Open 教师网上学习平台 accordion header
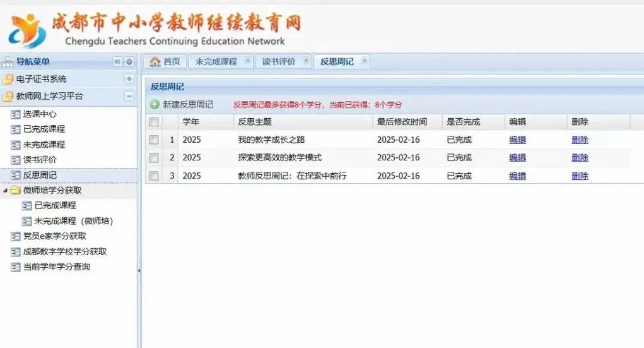 pyautogui.click(x=68, y=96)
